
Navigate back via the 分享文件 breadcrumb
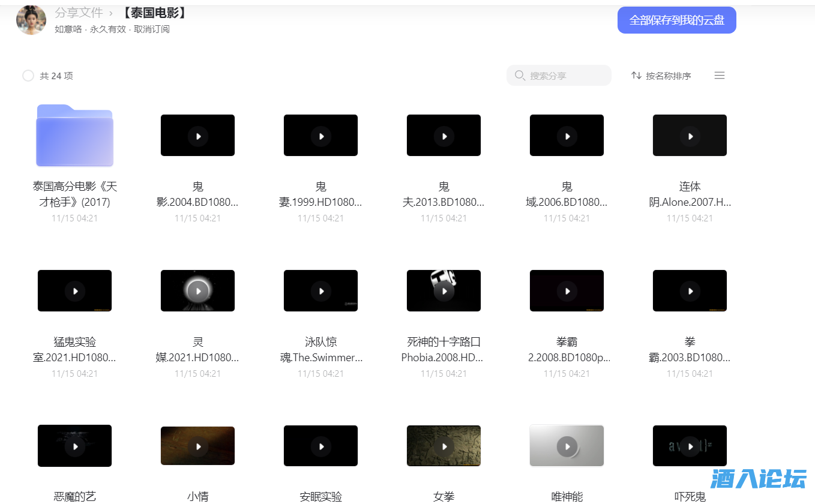pyautogui.click(x=79, y=12)
